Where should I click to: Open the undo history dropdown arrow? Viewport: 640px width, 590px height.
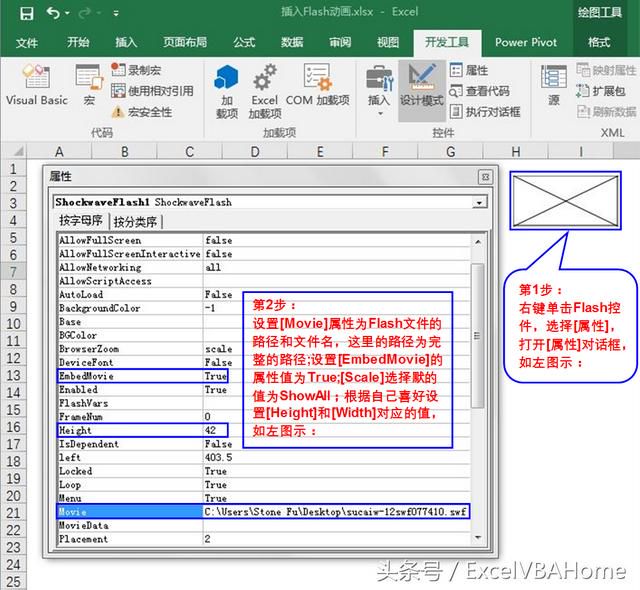67,14
